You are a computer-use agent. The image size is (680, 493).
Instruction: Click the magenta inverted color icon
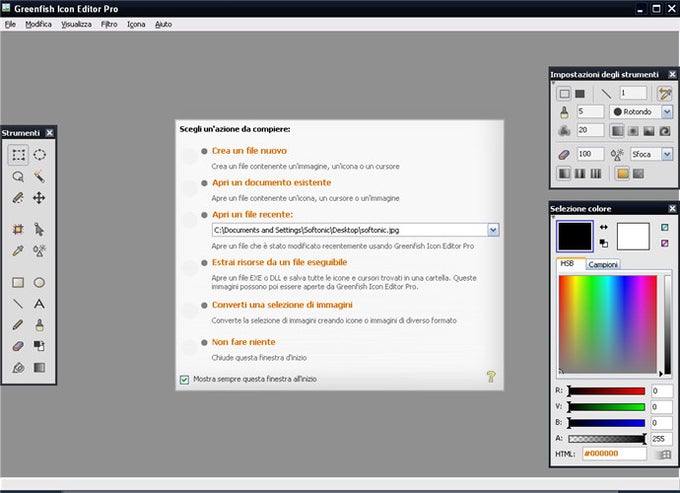(664, 243)
